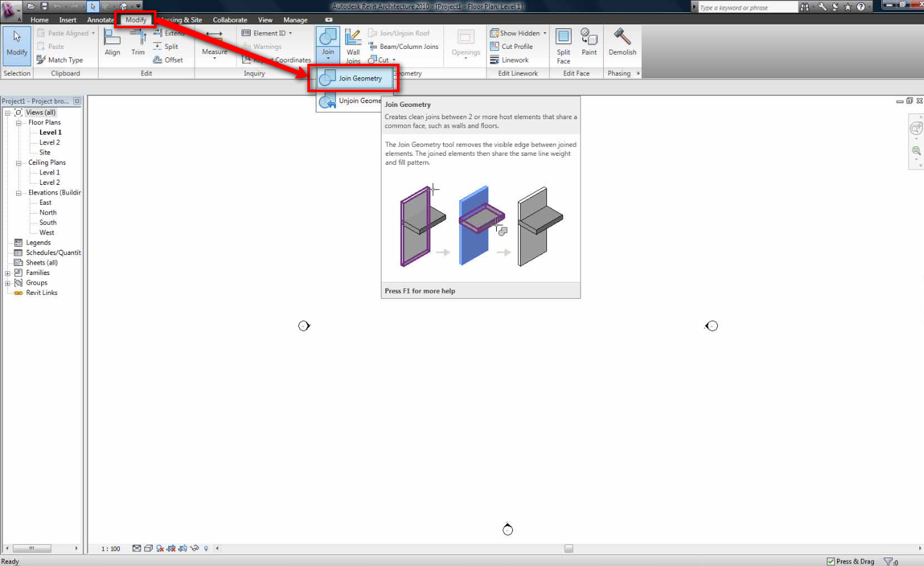Click the Match Type tool
The image size is (924, 566).
[x=60, y=60]
